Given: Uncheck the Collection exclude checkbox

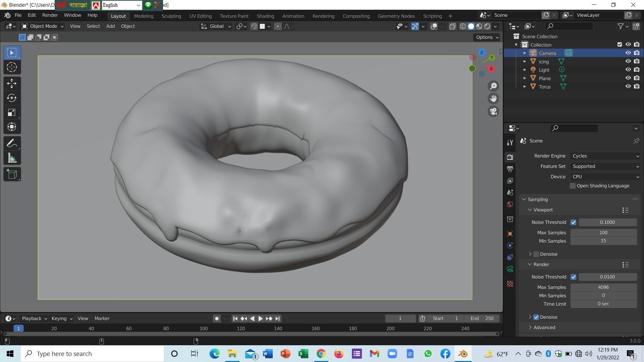Looking at the screenshot, I should click(620, 45).
